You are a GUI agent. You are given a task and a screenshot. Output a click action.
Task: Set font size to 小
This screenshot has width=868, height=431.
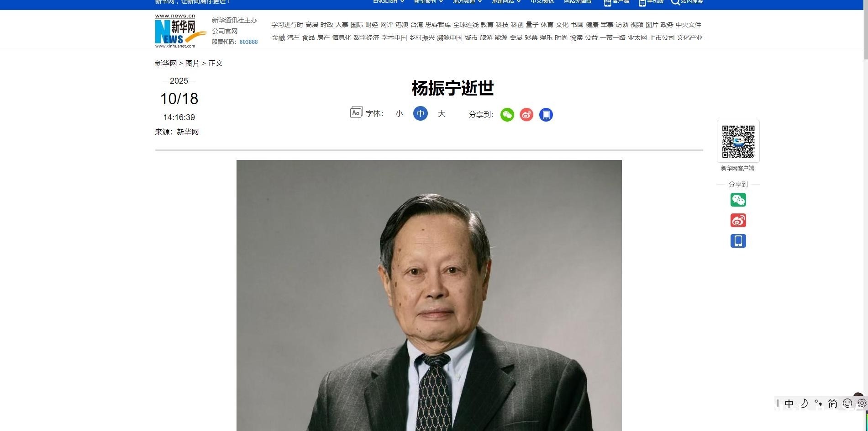point(400,114)
